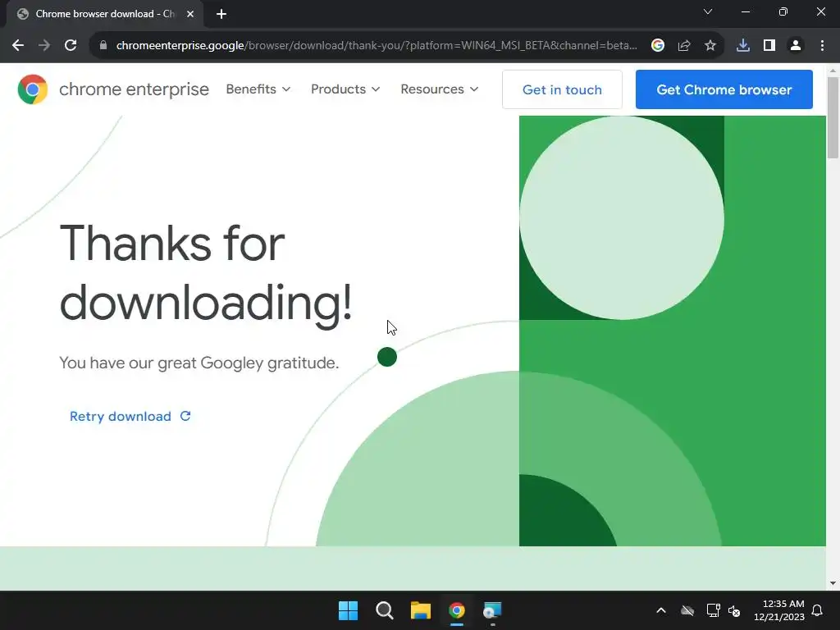Open the Chrome profile menu
Image resolution: width=840 pixels, height=630 pixels.
(796, 46)
